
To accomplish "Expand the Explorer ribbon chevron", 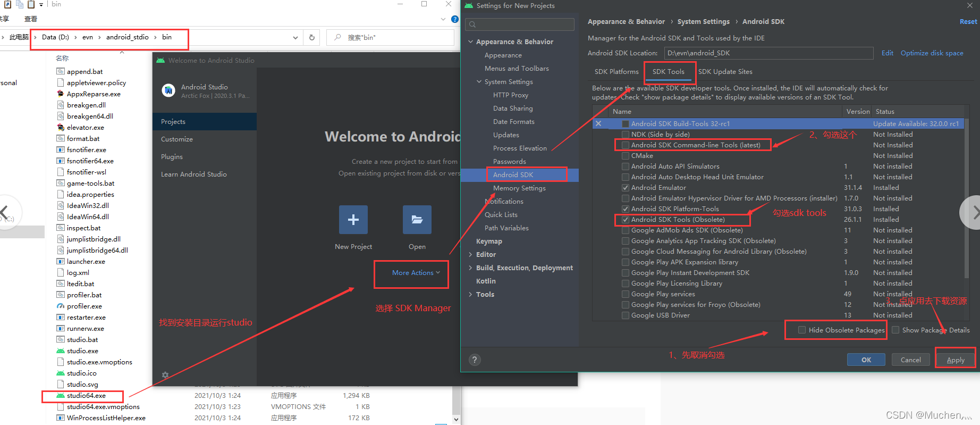I will (x=443, y=19).
